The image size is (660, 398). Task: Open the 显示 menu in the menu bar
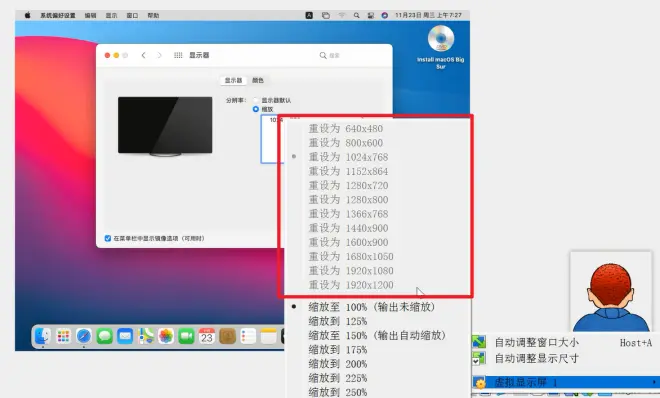coord(111,15)
